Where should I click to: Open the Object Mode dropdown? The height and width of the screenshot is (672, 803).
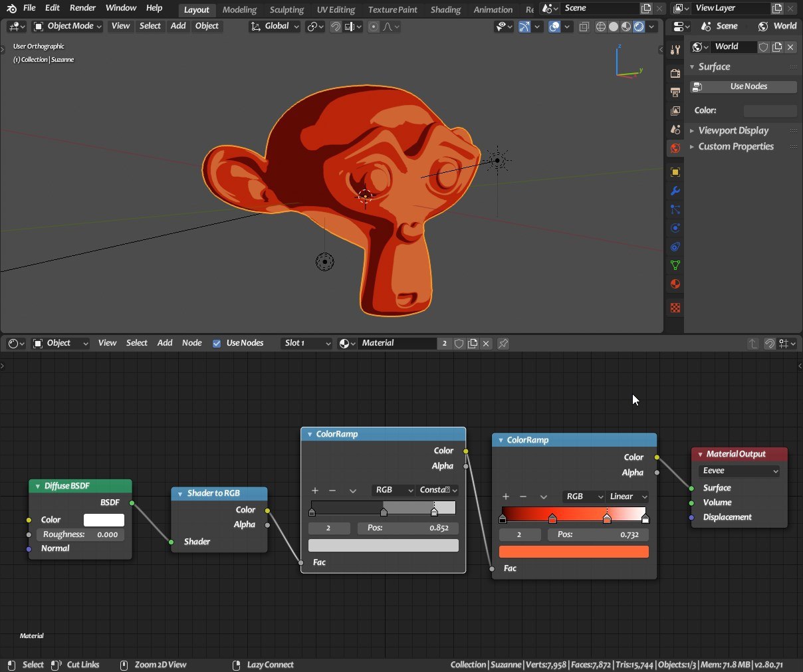click(67, 27)
